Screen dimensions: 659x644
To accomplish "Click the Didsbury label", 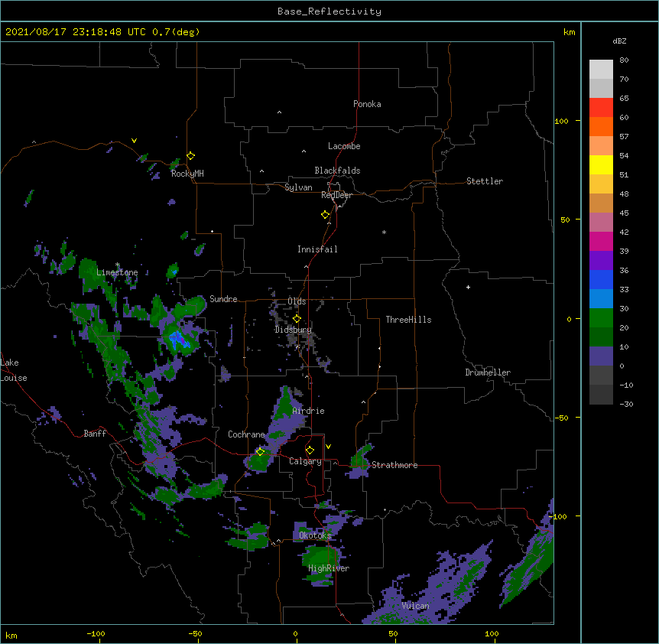I will (x=293, y=330).
